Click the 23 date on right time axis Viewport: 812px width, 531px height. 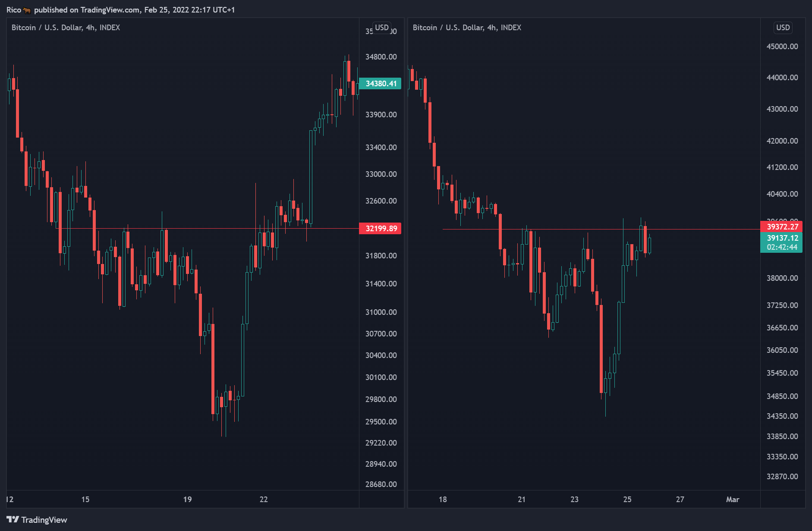point(574,500)
